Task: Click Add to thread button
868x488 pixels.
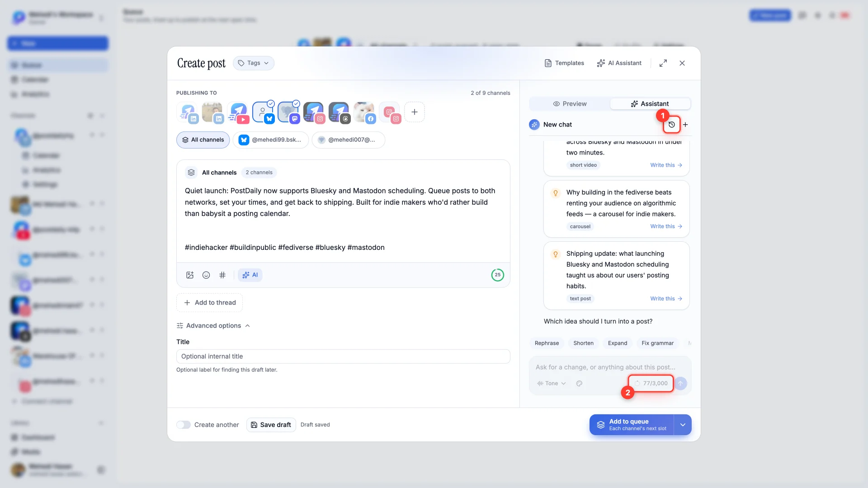Action: (210, 303)
